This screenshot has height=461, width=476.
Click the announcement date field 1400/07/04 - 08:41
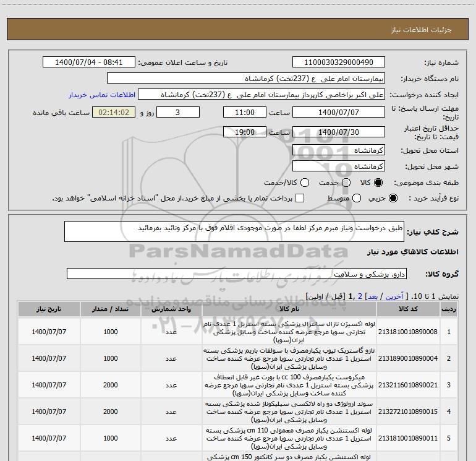point(88,62)
